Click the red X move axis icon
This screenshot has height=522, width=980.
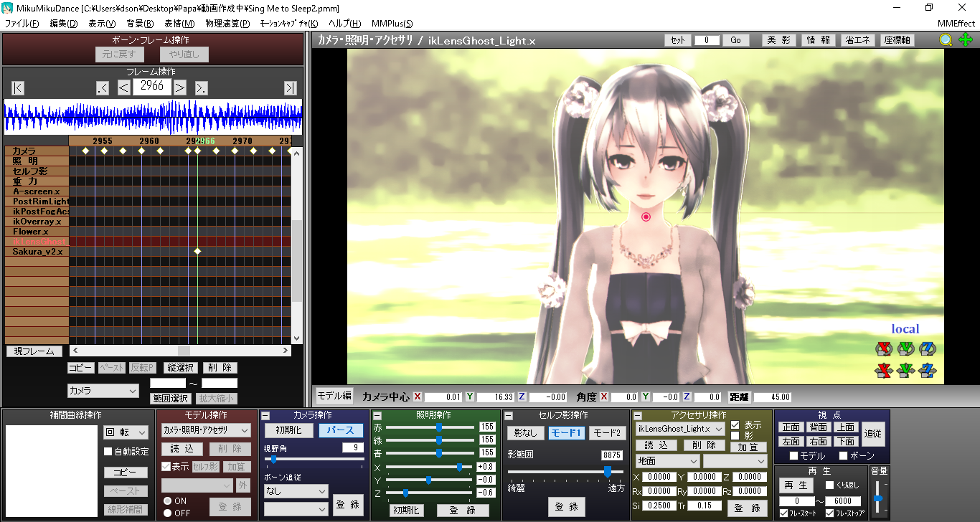pos(883,370)
